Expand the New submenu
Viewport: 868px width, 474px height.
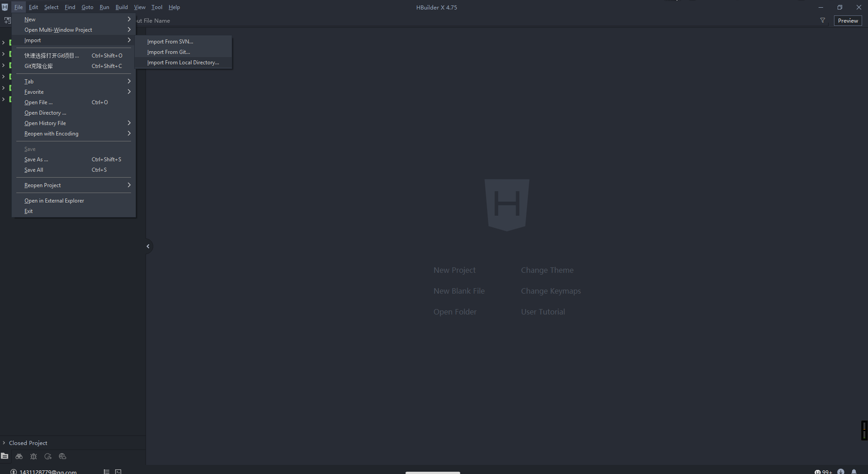click(73, 19)
